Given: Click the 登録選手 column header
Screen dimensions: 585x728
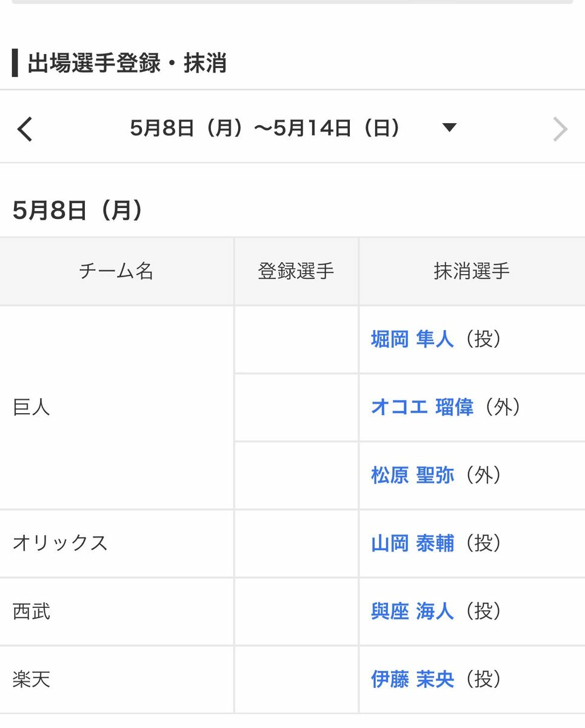Looking at the screenshot, I should point(296,271).
